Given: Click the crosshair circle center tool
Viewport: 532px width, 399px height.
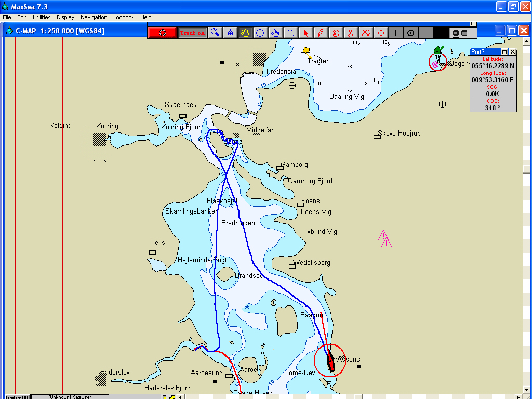Looking at the screenshot, I should point(260,33).
